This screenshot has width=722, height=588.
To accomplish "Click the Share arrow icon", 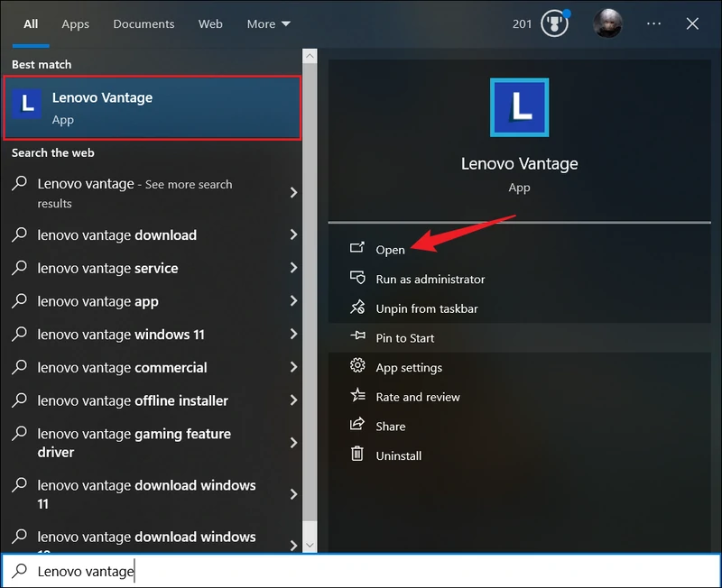I will 357,424.
